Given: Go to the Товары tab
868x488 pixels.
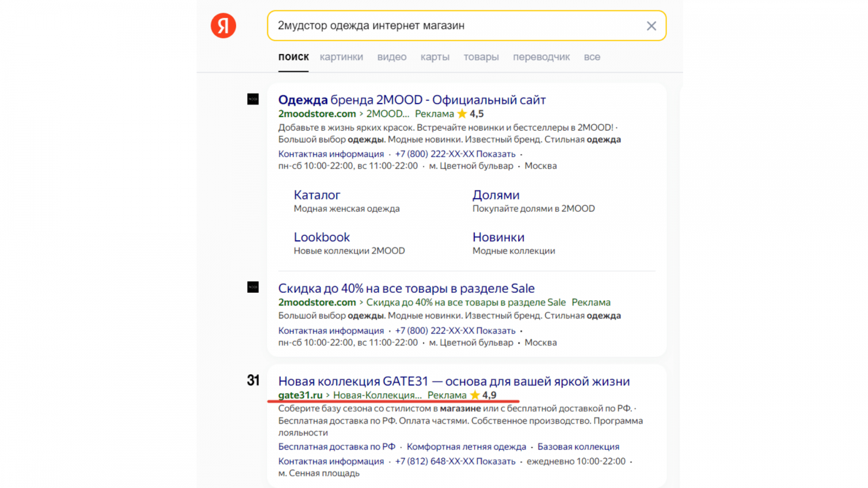Looking at the screenshot, I should pos(481,57).
